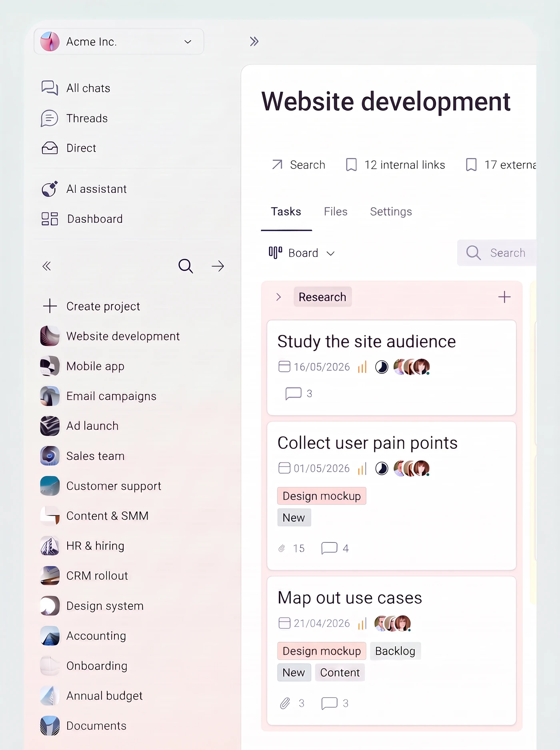Click the plus icon in Research column
Screen dimensions: 560x750
pyautogui.click(x=504, y=297)
